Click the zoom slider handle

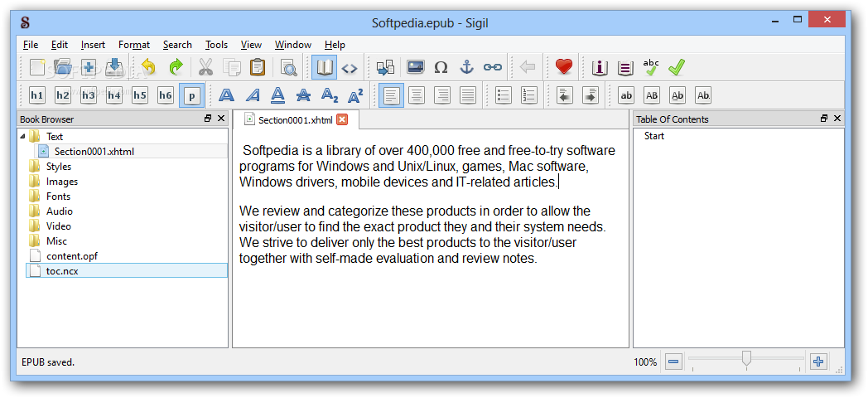pos(746,359)
